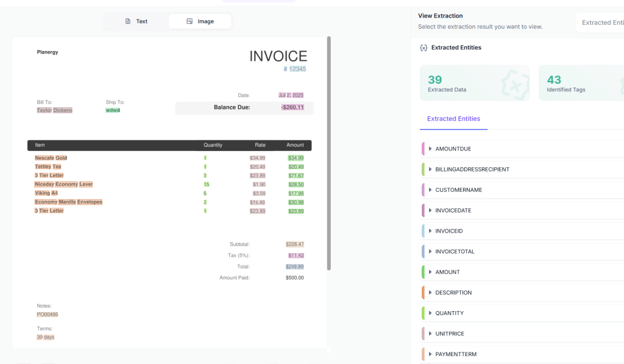Click the highlighted Nescafe Gold item
This screenshot has width=624, height=364.
[x=51, y=158]
